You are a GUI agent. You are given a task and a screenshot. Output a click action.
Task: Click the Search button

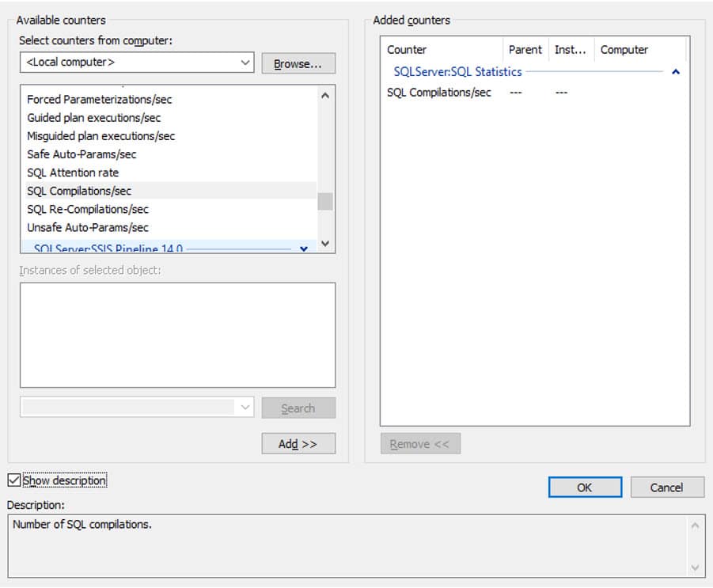coord(298,408)
